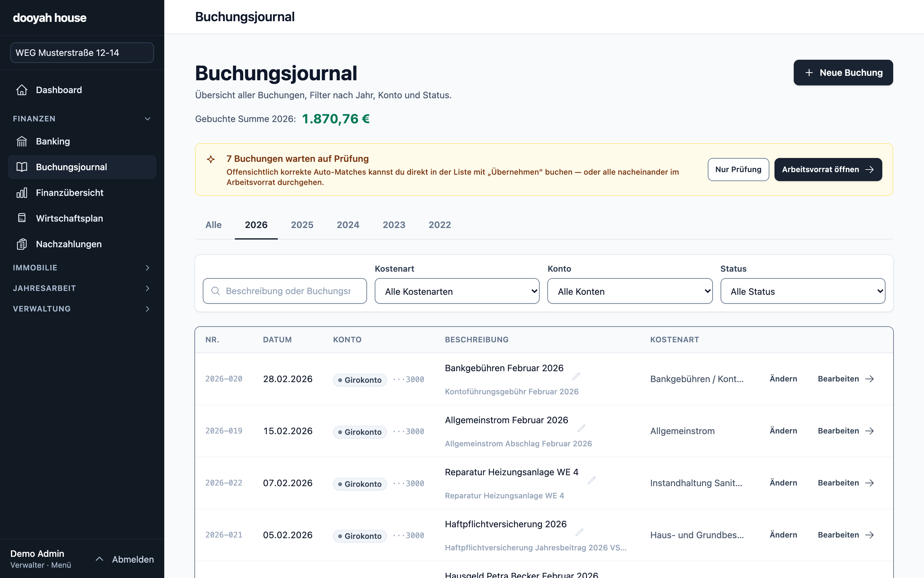Go to Banking in the sidebar

[82, 141]
